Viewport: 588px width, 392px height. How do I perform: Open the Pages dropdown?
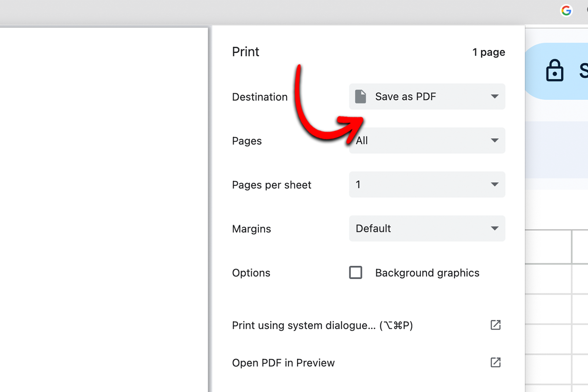coord(426,141)
